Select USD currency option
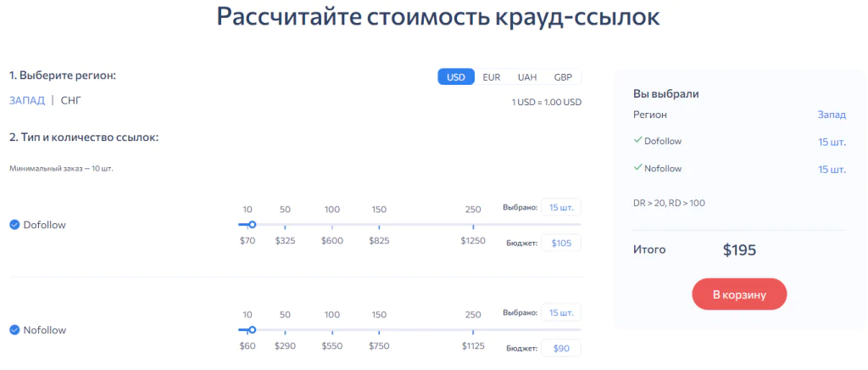 pos(456,77)
